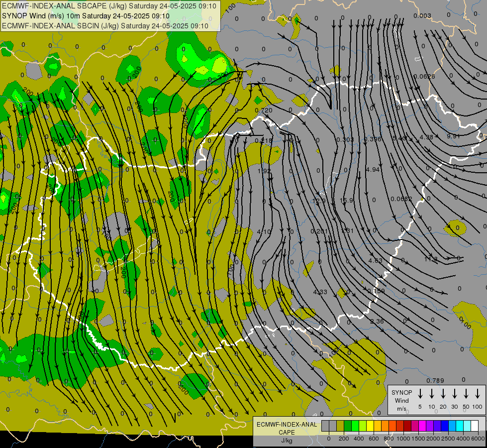Pick the dark green swatch in the CAPE legend
487x448 pixels.
pos(348,426)
